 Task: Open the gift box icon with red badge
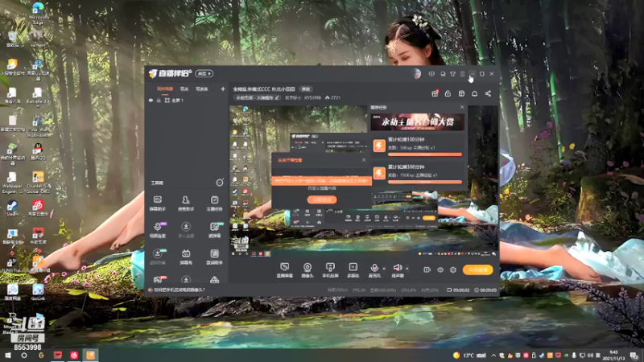(x=435, y=93)
